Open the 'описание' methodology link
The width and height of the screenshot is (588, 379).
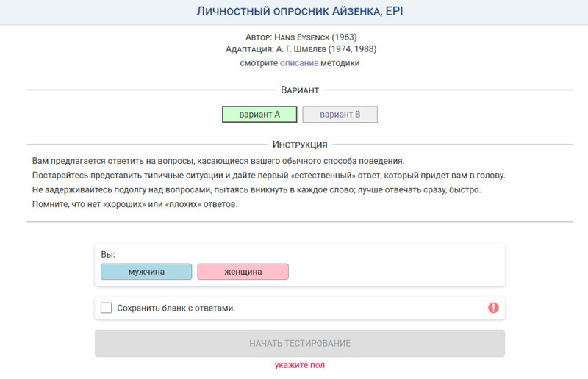pos(298,63)
